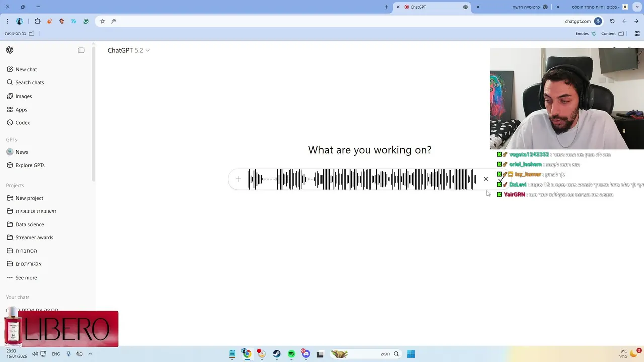Click the orange hand extension icon
This screenshot has height=362, width=644.
[x=50, y=21]
